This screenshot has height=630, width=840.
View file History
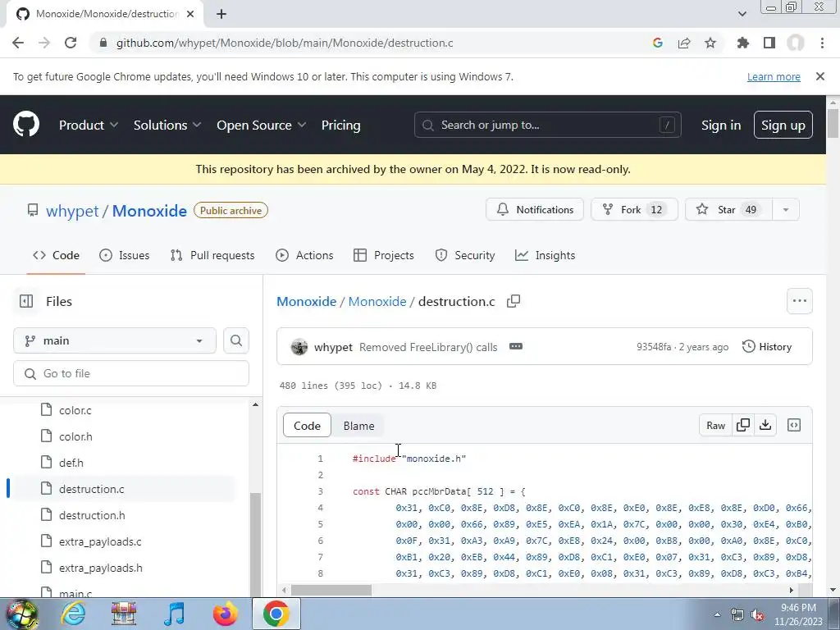tap(767, 347)
